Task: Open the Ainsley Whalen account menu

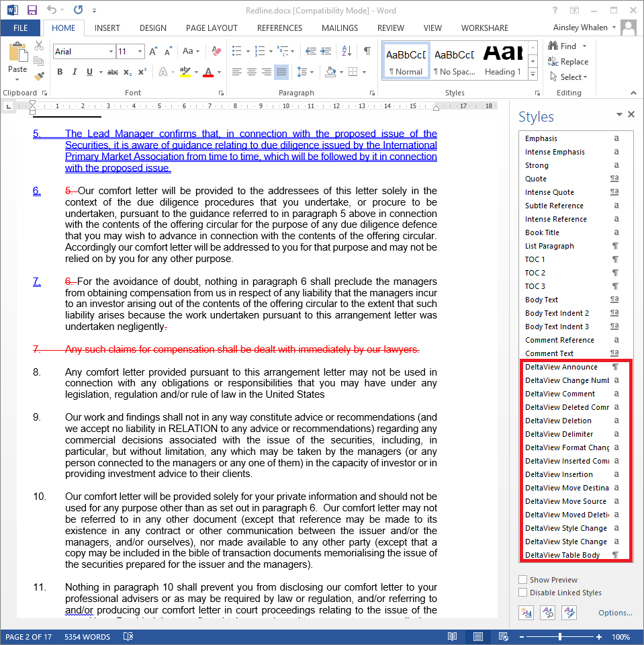Action: pos(584,28)
